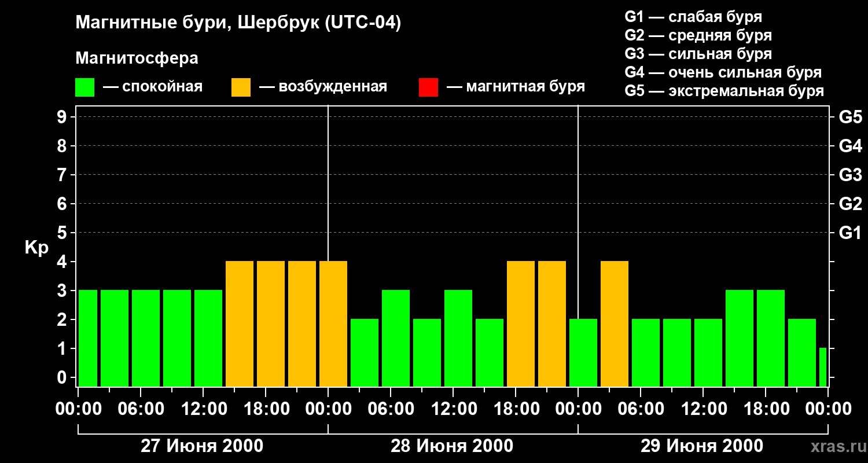Click the short Kp 1 green bar at the chart end
This screenshot has width=868, height=463.
click(823, 367)
